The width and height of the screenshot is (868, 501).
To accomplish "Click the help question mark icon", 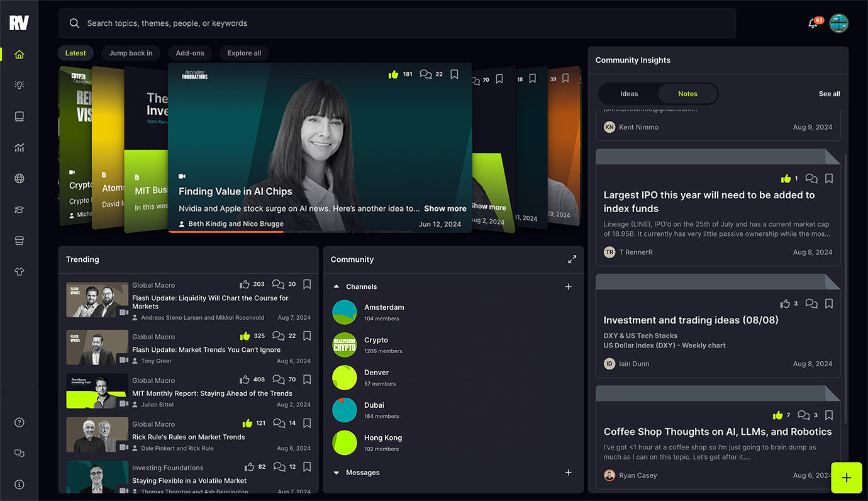I will click(x=19, y=422).
